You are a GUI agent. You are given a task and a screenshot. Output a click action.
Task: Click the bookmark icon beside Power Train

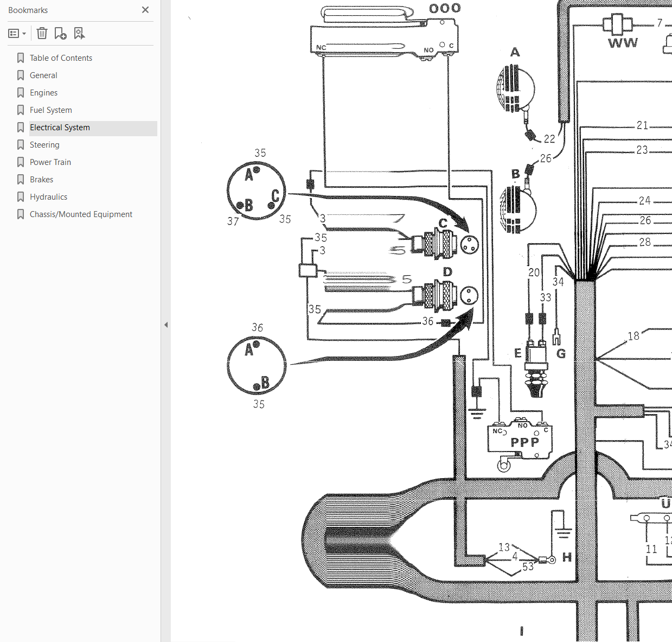21,162
